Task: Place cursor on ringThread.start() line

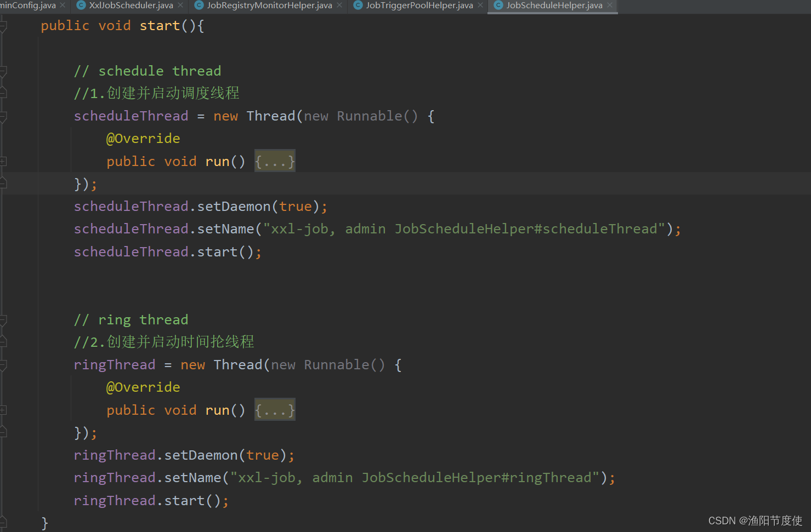Action: [x=151, y=501]
